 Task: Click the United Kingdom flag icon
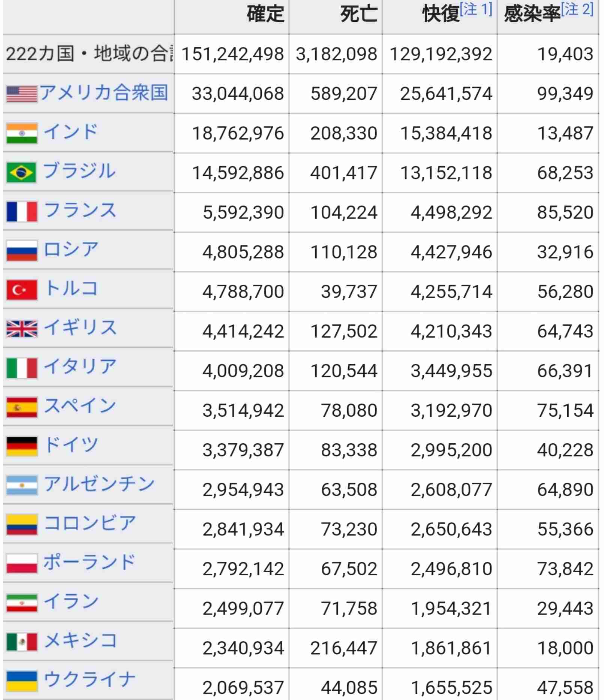(x=22, y=329)
